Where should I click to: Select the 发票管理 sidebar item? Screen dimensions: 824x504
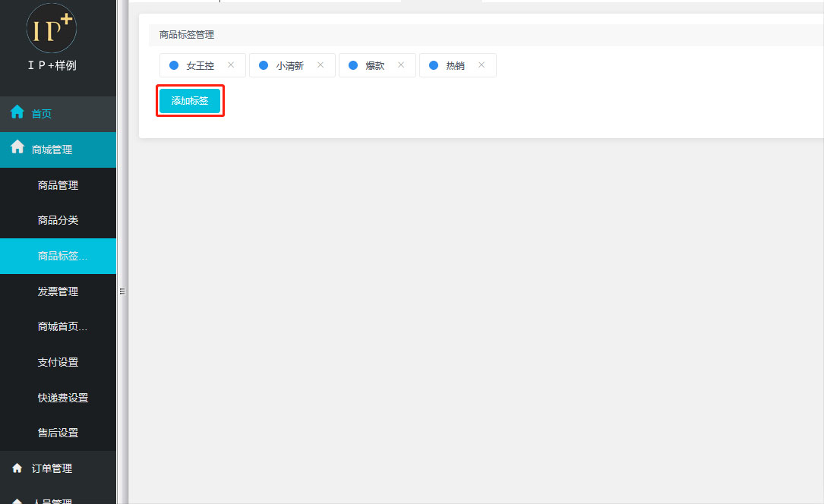click(58, 291)
